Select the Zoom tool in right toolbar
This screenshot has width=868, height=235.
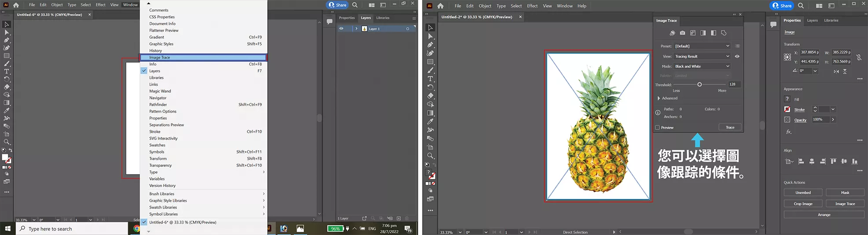(430, 156)
